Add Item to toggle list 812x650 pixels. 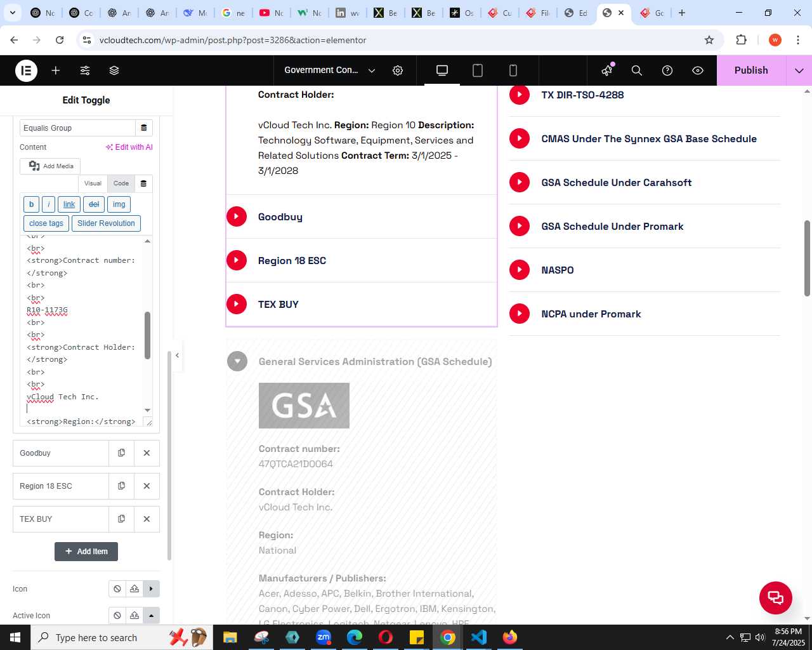(x=86, y=552)
